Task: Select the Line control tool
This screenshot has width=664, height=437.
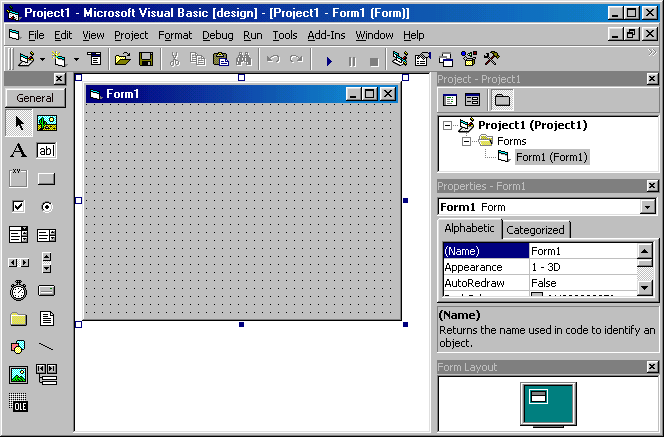Action: pyautogui.click(x=47, y=347)
